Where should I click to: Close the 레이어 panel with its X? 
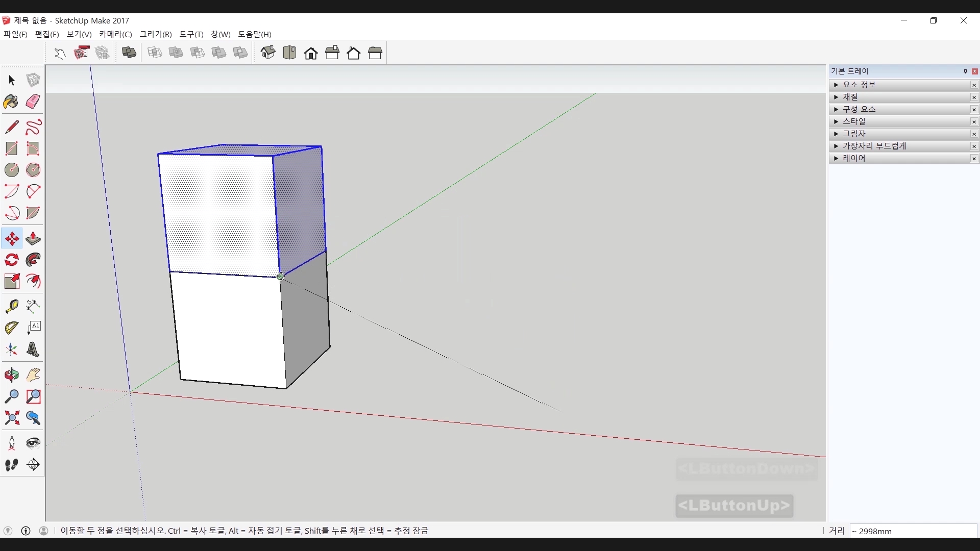tap(974, 159)
